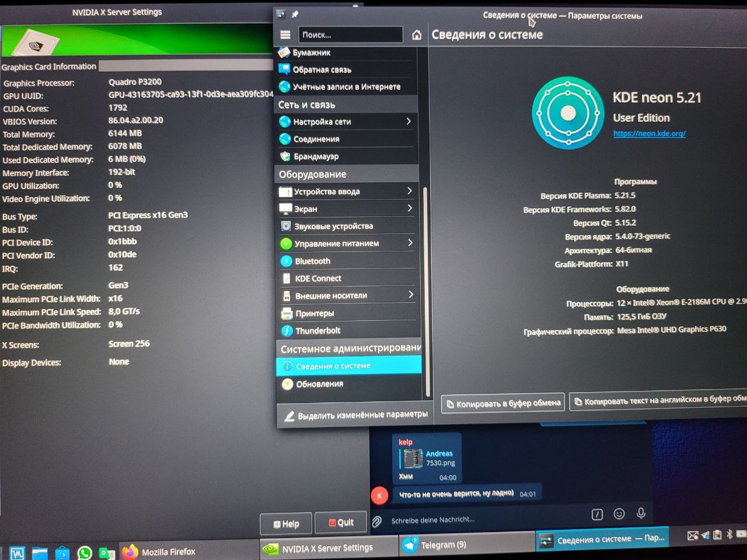This screenshot has width=747, height=560.
Task: Click the Управление питанием green icon
Action: point(286,243)
